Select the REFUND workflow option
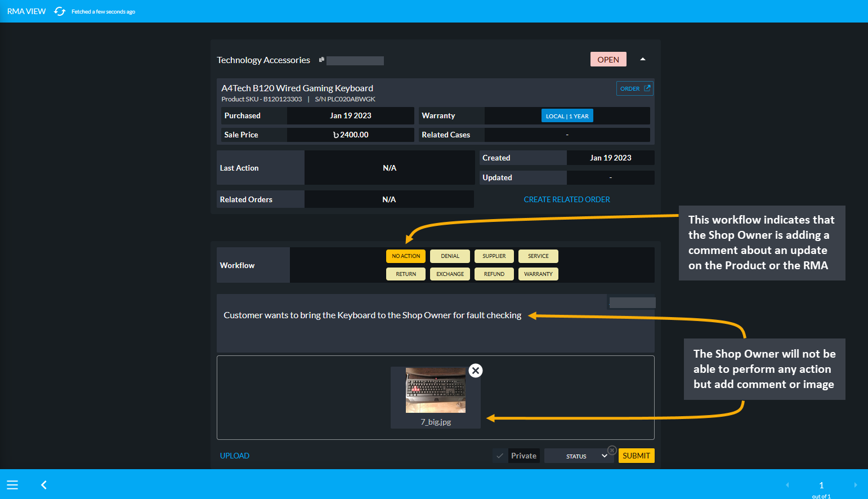Image resolution: width=868 pixels, height=499 pixels. (x=494, y=274)
